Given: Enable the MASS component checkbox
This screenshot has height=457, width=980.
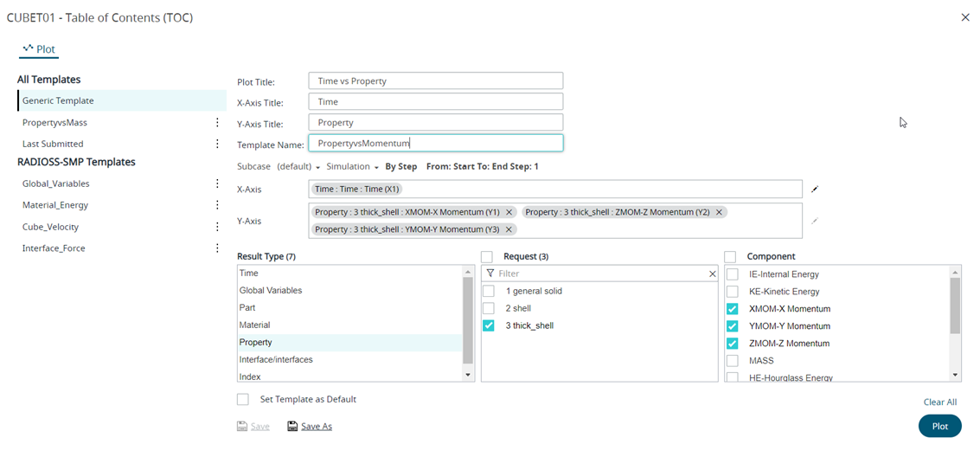Looking at the screenshot, I should click(733, 360).
